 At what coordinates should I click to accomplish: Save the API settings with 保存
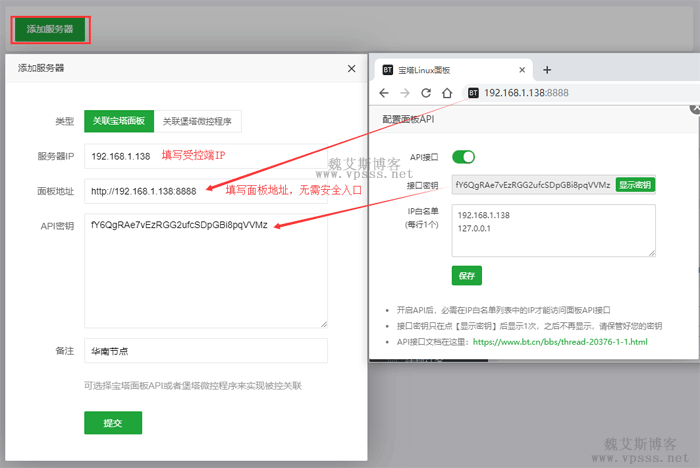[467, 275]
